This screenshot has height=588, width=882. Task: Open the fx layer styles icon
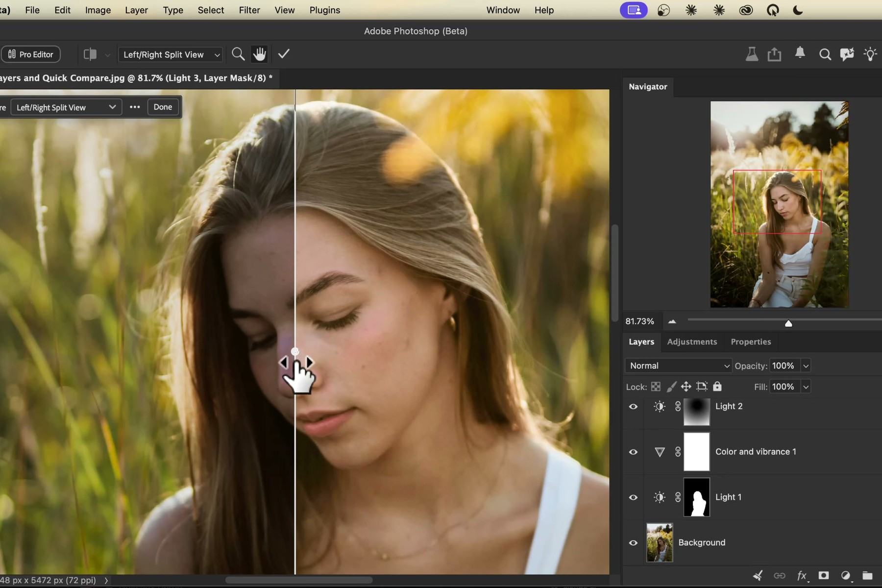pyautogui.click(x=802, y=575)
